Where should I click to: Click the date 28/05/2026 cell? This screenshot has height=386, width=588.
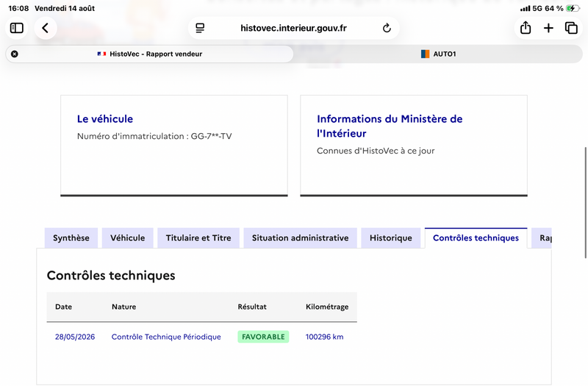tap(75, 337)
